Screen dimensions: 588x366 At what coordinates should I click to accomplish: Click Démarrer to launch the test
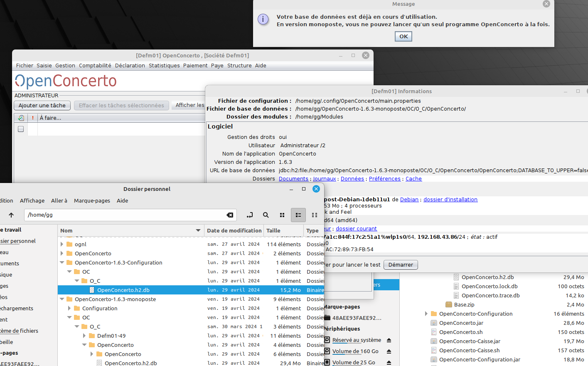coord(401,265)
